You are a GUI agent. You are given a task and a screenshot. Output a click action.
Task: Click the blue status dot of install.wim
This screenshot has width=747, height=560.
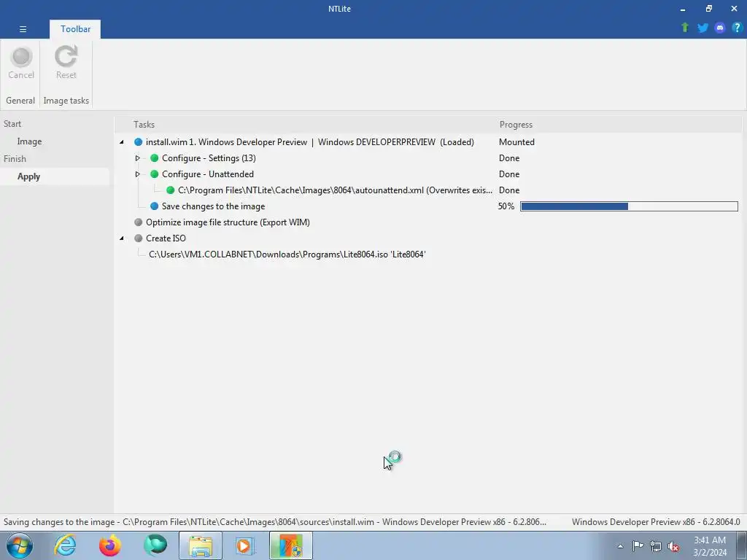pyautogui.click(x=138, y=142)
